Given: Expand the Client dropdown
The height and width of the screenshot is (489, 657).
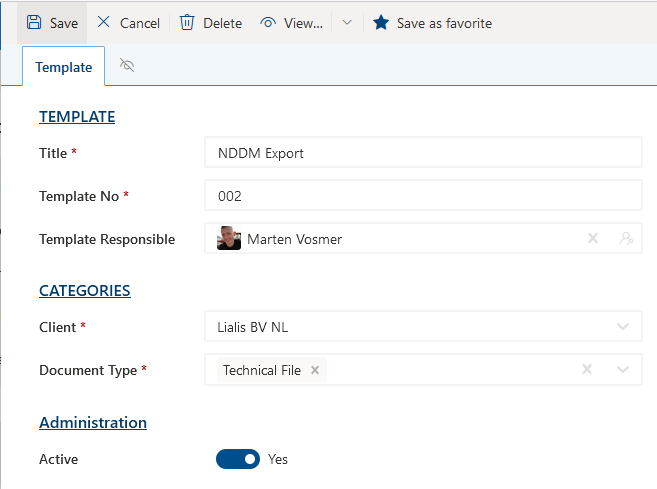Looking at the screenshot, I should pos(623,327).
